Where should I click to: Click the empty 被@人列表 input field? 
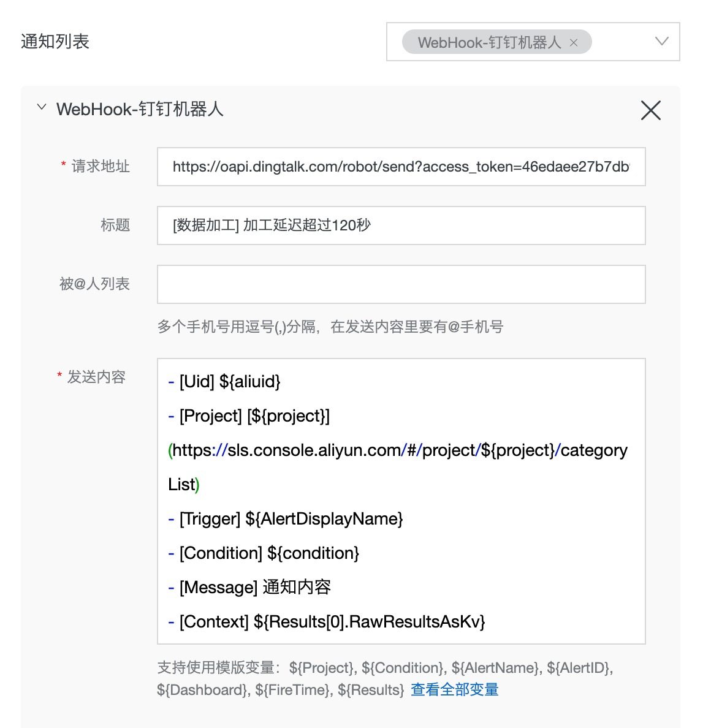(x=401, y=284)
